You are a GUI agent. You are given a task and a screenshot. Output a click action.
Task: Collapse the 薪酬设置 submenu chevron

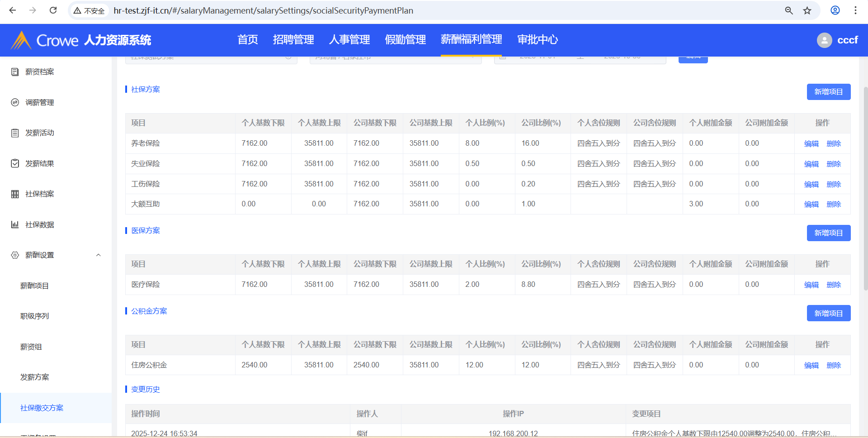coord(98,255)
